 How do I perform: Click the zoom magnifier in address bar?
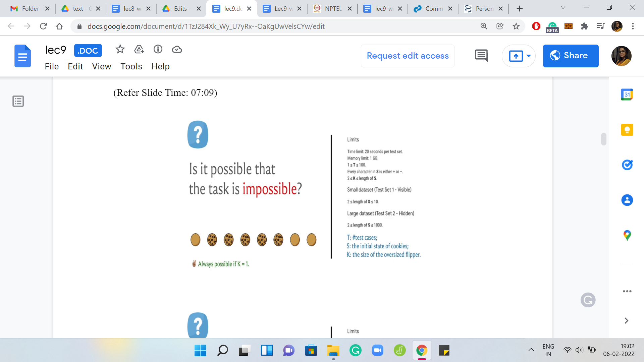[484, 26]
